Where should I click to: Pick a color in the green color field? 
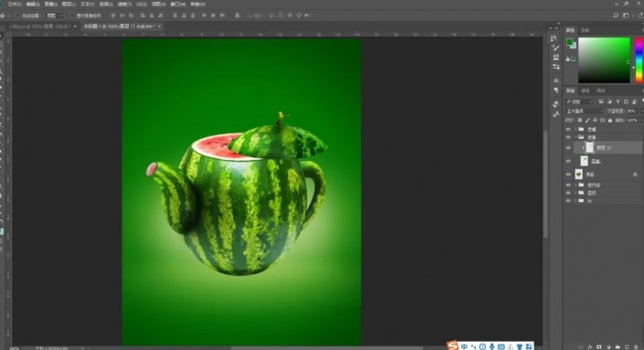[x=604, y=60]
